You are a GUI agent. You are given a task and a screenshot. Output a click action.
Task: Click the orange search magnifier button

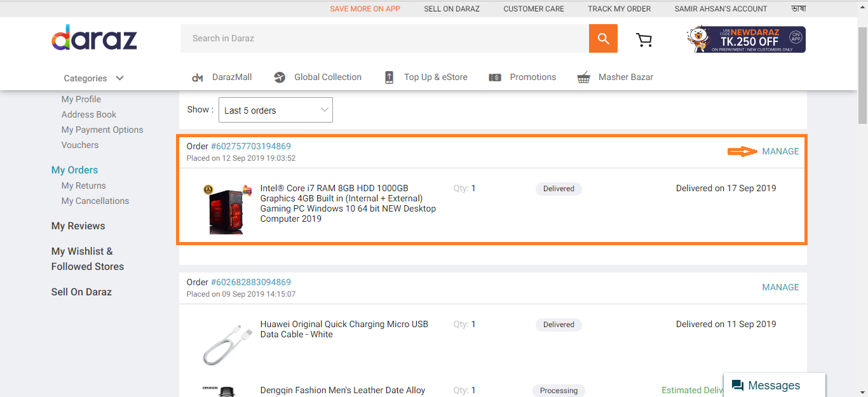click(x=603, y=39)
